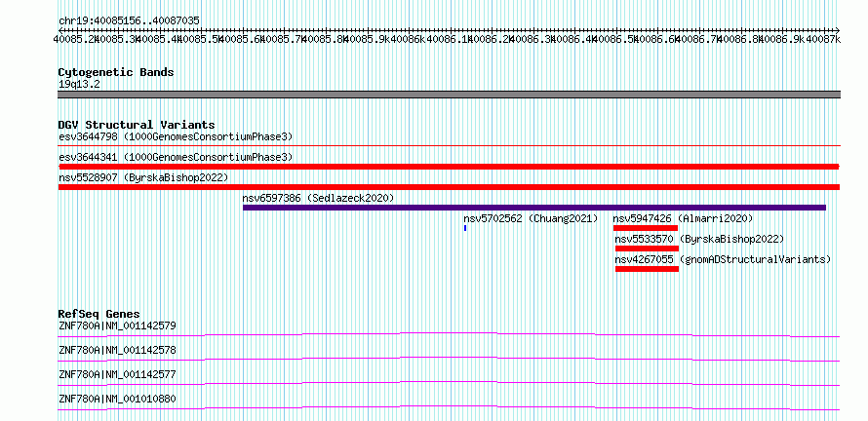Open variant nsv6597386 (Sedlazeck2020) label
The height and width of the screenshot is (421, 868).
tap(318, 198)
